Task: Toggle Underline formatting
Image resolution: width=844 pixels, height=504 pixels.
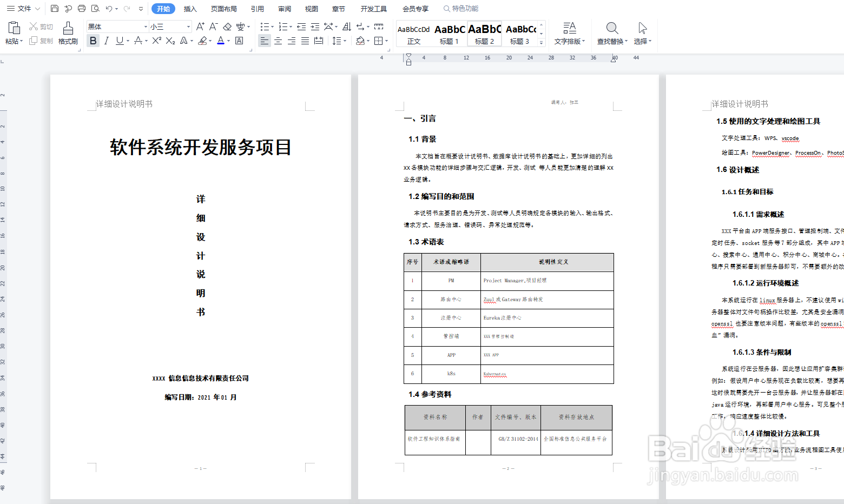Action: [x=120, y=41]
